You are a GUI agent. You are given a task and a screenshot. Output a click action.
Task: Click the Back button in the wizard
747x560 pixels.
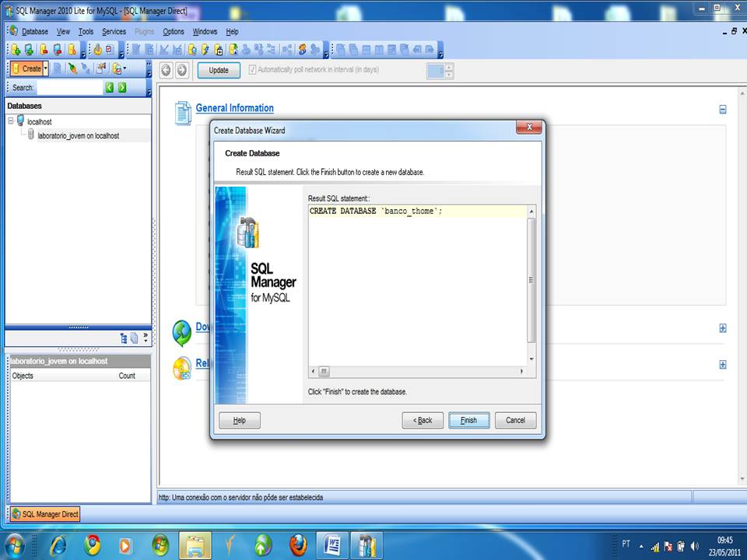pos(423,420)
